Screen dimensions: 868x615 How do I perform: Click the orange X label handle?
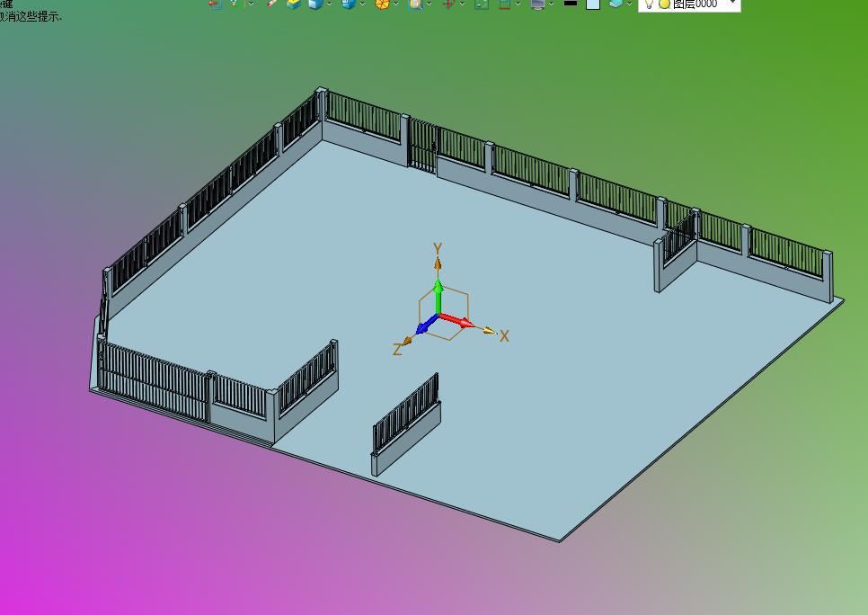(504, 335)
